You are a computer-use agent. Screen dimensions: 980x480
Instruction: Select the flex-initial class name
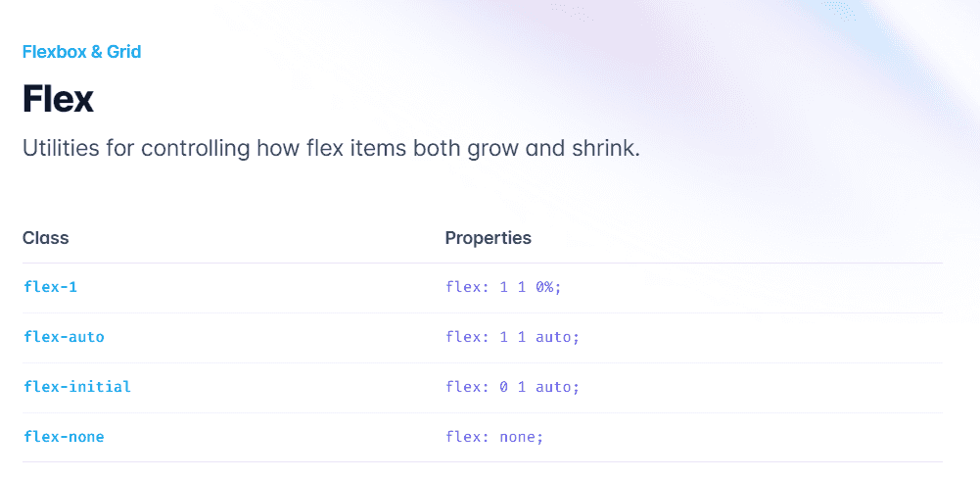coord(76,387)
